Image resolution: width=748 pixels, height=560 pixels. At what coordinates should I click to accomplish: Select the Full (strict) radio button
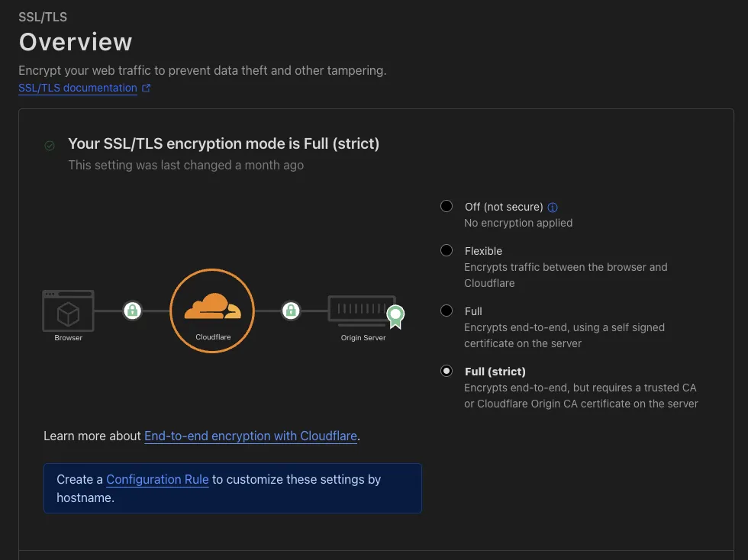[447, 371]
